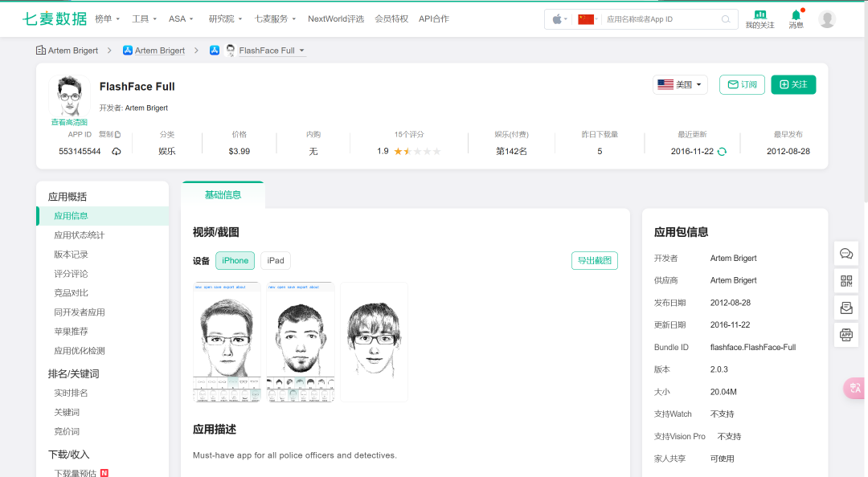This screenshot has width=868, height=477.
Task: Select iPhone device screenshots
Action: [235, 261]
